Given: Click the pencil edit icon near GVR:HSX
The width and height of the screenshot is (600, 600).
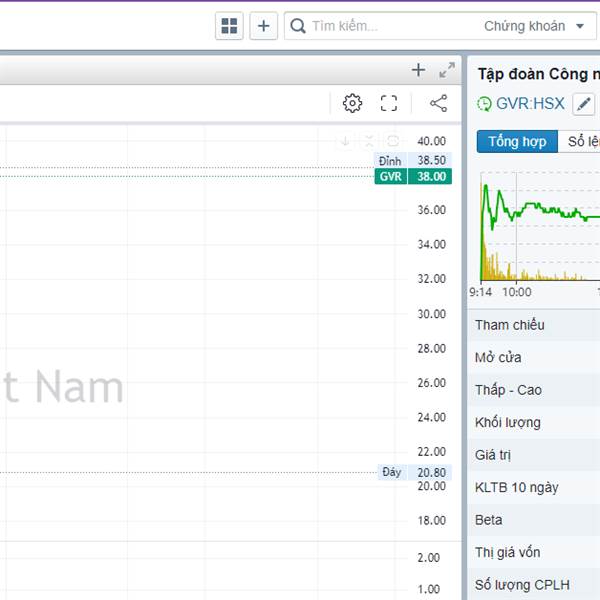Looking at the screenshot, I should point(583,103).
